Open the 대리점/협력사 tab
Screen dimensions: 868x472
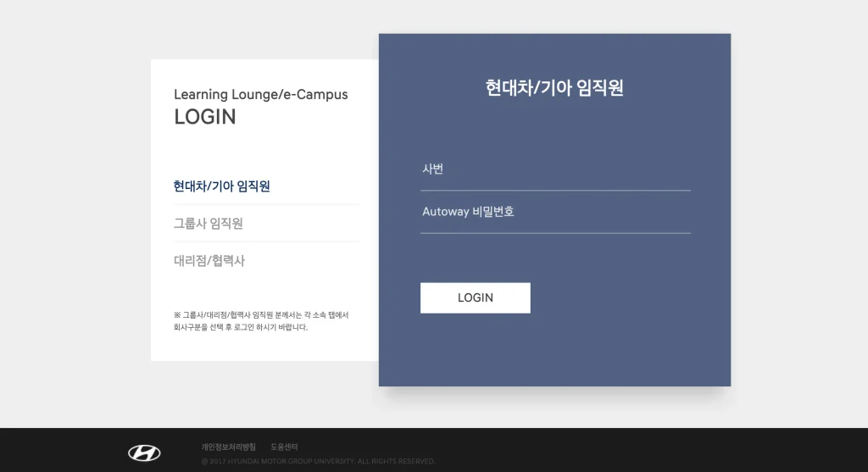click(x=209, y=261)
